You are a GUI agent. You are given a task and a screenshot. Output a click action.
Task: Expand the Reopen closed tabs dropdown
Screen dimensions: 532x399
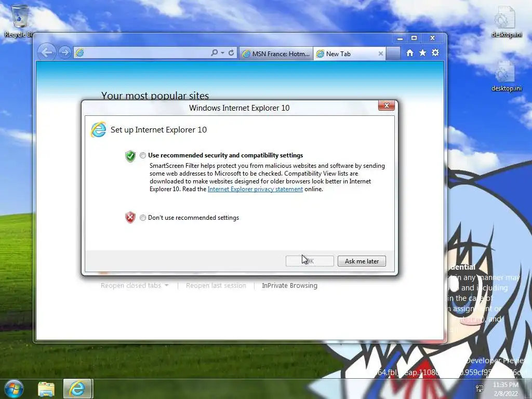[x=135, y=286]
